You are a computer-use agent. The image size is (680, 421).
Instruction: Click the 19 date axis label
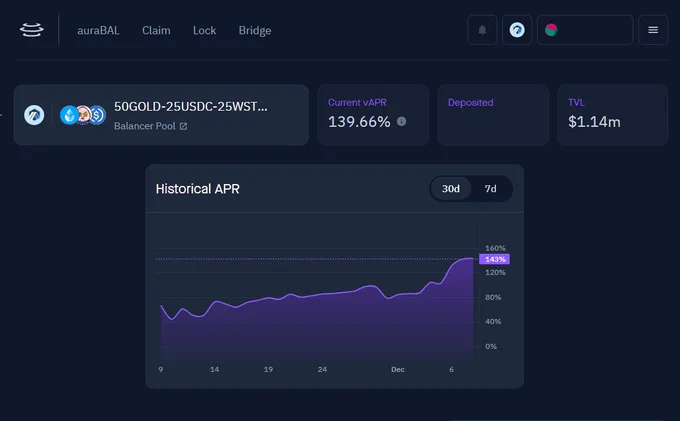click(268, 369)
